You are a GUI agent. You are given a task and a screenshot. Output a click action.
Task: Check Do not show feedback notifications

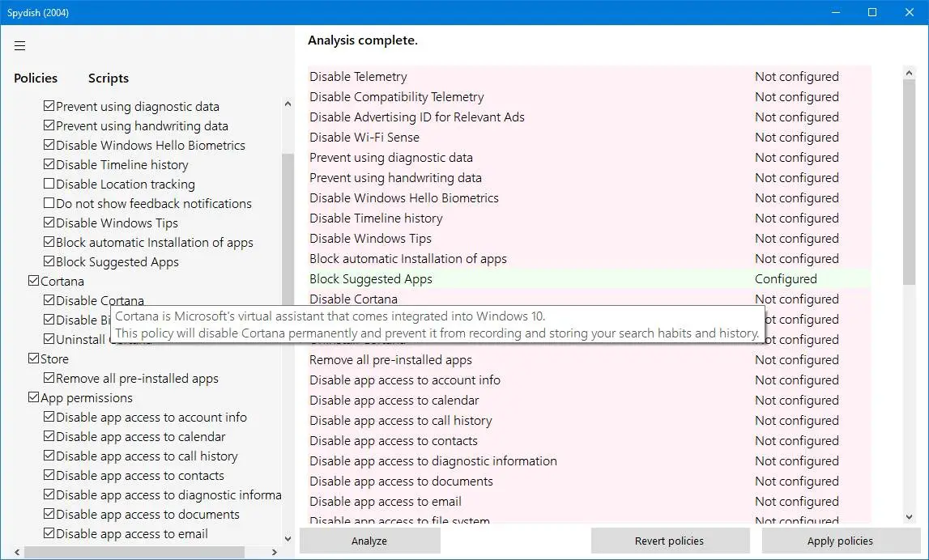pyautogui.click(x=49, y=204)
